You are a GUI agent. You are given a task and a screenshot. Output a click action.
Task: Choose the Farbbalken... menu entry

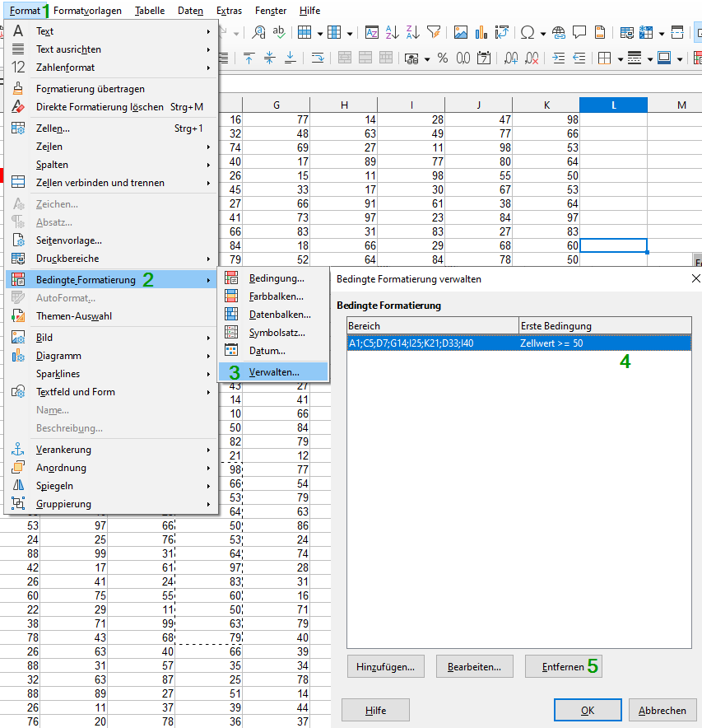click(x=276, y=296)
